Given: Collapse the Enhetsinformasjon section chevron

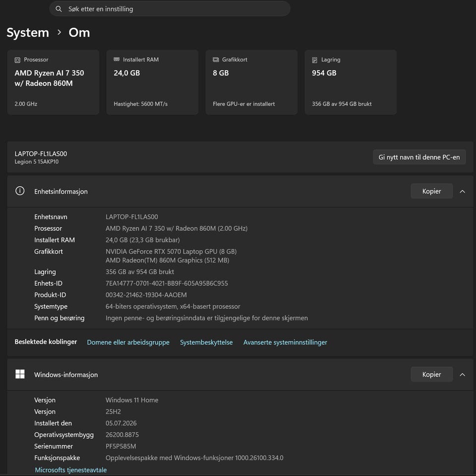Looking at the screenshot, I should coord(462,192).
